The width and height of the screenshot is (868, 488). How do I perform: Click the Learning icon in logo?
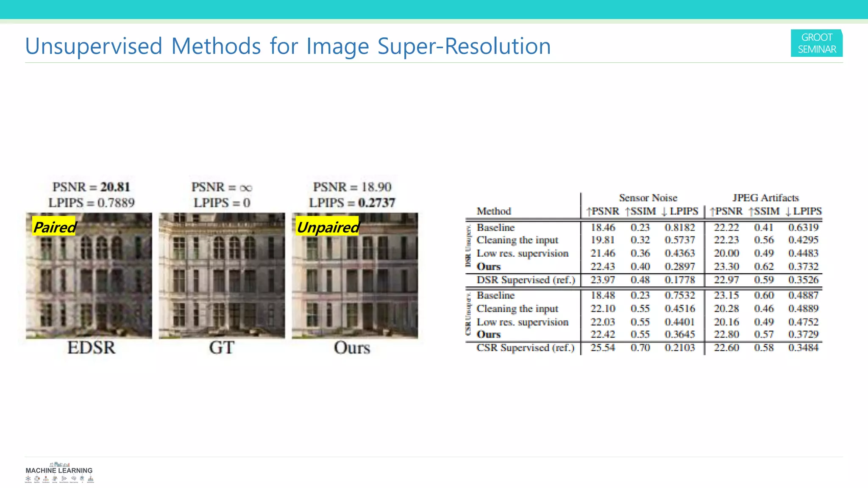coord(55,478)
